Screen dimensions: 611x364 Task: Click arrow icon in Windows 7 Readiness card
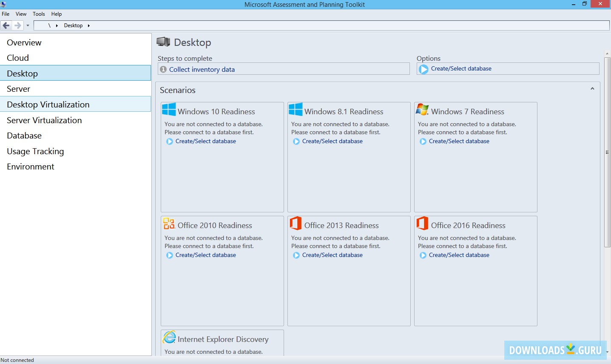click(x=423, y=141)
